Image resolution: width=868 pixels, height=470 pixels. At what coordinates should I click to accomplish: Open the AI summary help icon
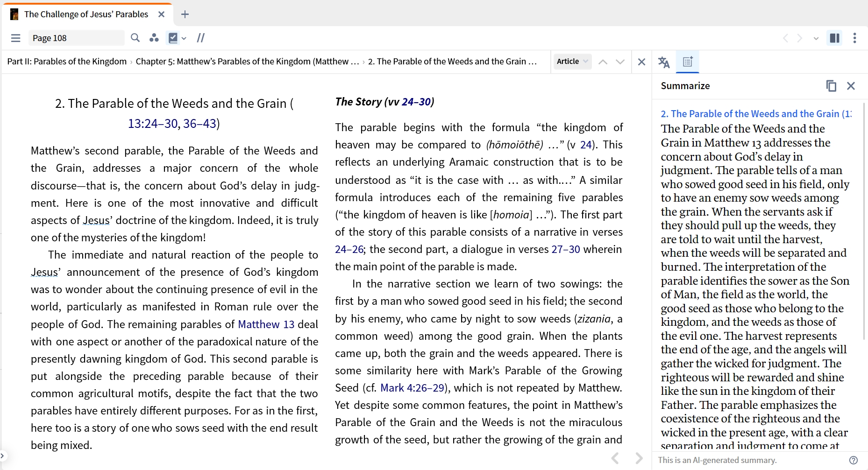853,460
